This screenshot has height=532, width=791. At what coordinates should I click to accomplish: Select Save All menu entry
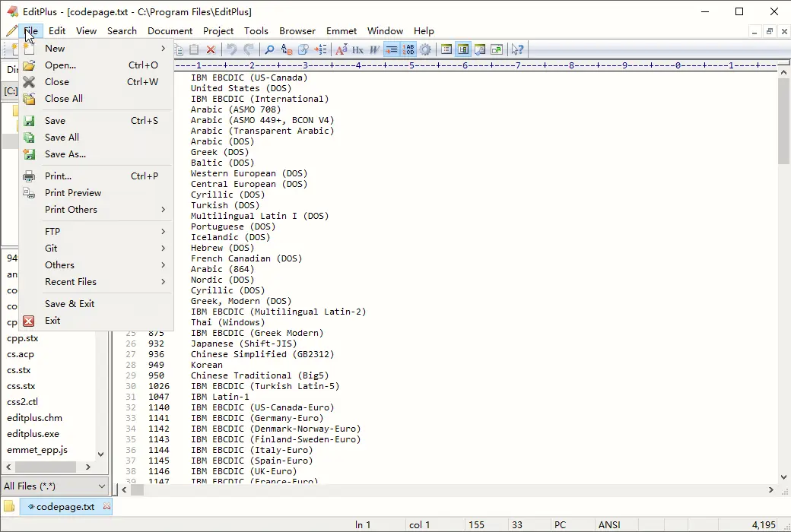[x=97, y=137]
